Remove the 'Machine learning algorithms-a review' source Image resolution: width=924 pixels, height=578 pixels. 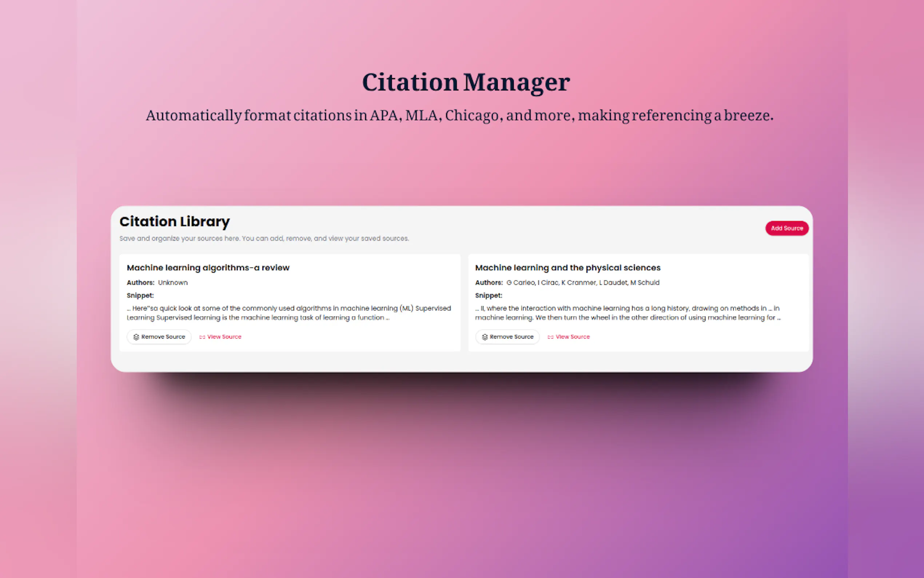pyautogui.click(x=159, y=337)
